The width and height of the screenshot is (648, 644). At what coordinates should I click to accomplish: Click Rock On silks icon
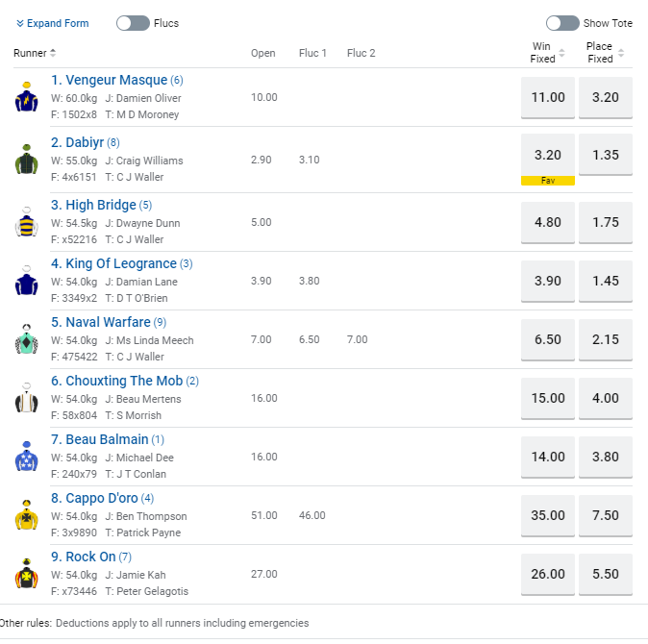click(26, 575)
